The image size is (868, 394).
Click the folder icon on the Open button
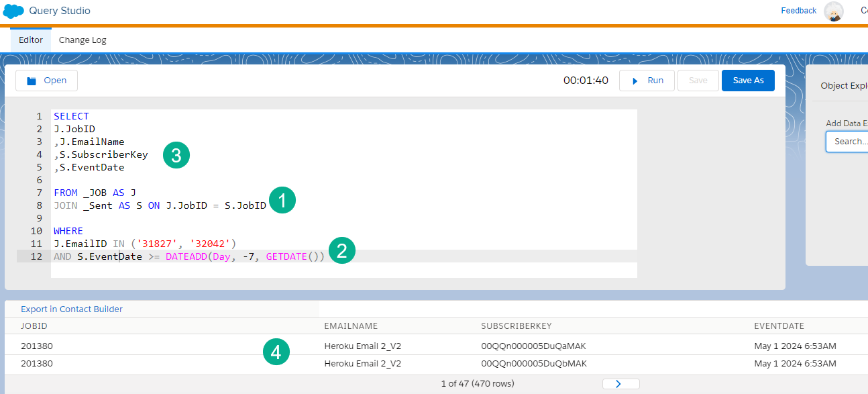32,80
